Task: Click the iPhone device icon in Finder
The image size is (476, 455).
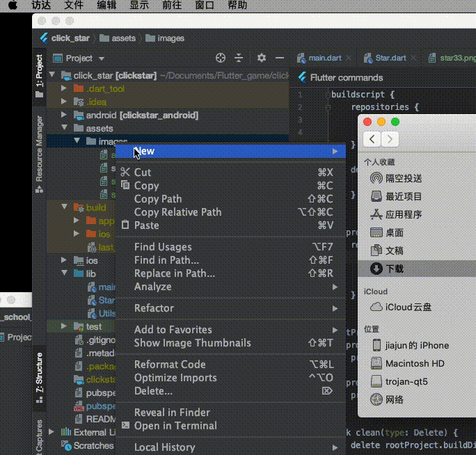Action: pyautogui.click(x=376, y=345)
